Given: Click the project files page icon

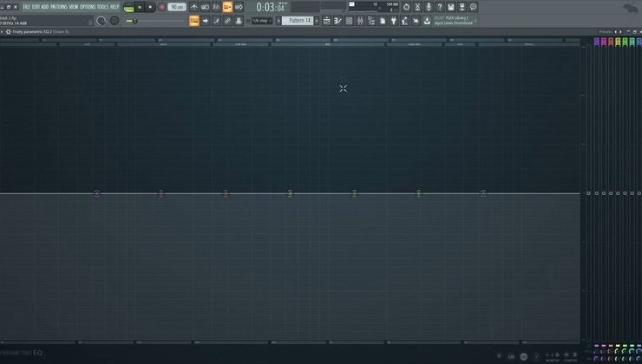Looking at the screenshot, I should click(x=383, y=21).
